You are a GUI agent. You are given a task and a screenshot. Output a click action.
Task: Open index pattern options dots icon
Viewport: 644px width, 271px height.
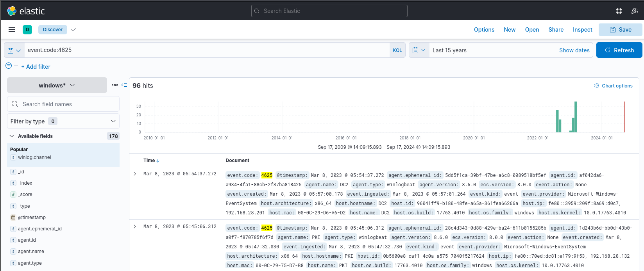point(115,85)
